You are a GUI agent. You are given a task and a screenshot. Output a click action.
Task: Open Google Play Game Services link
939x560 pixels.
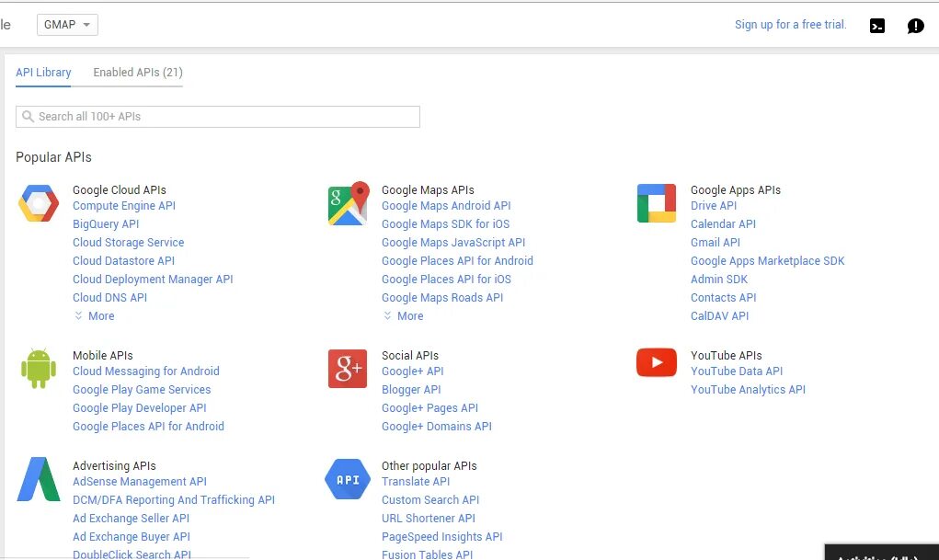tap(142, 390)
